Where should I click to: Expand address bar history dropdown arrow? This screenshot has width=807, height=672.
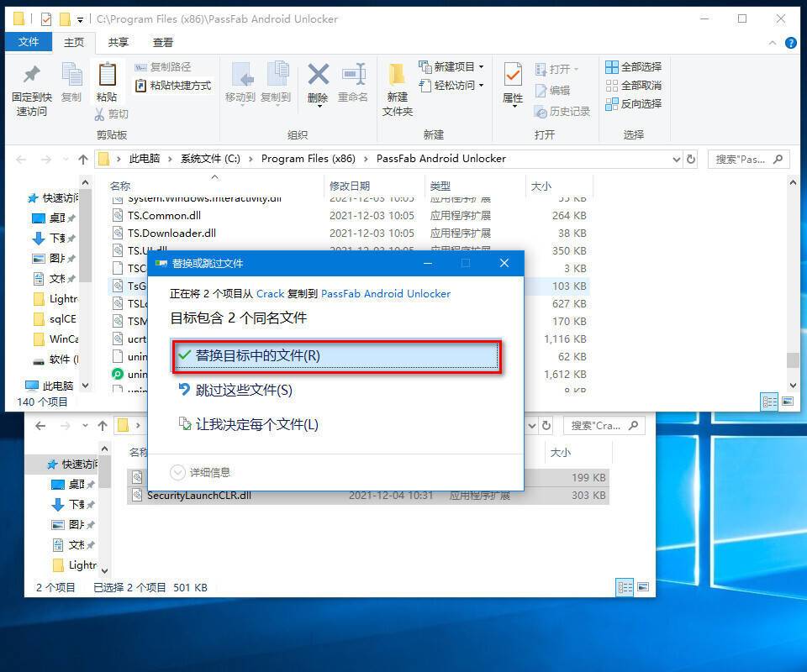pyautogui.click(x=677, y=159)
